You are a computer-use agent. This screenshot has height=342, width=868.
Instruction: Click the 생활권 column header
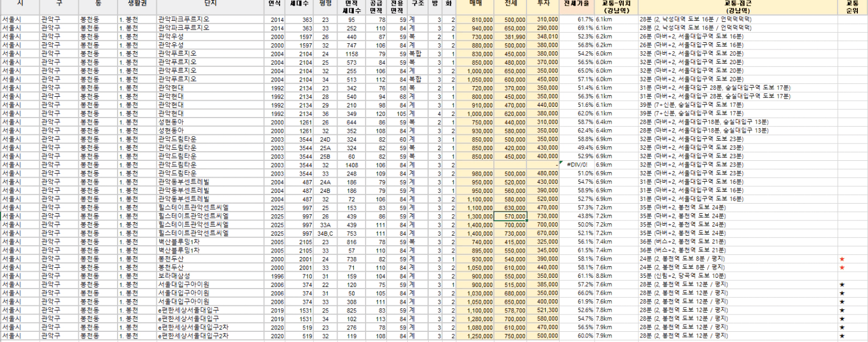[137, 3]
